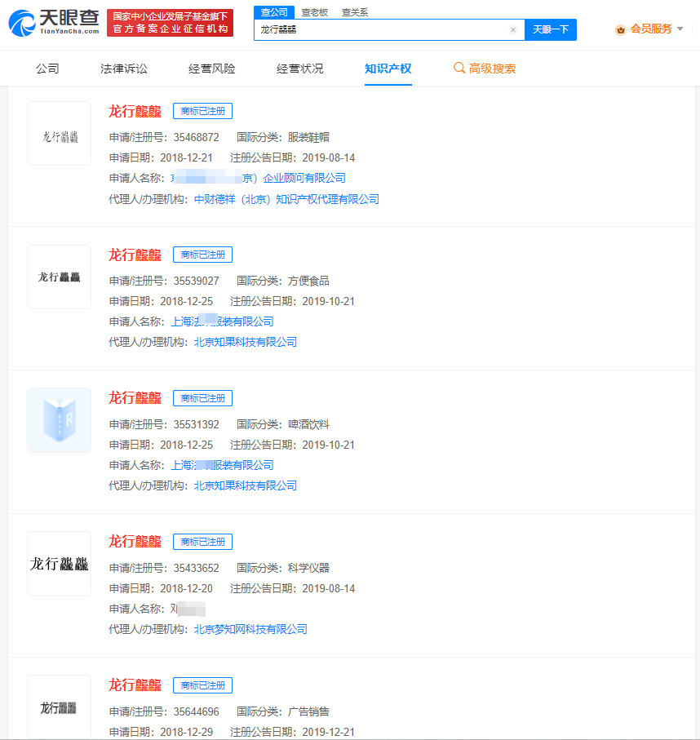Click 商标已注册 badge on the 科学仪器 entry
Image resolution: width=700 pixels, height=740 pixels.
[202, 541]
